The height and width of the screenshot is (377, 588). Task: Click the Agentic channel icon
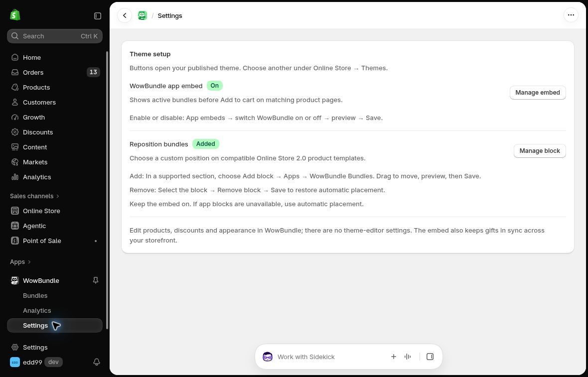tap(15, 226)
